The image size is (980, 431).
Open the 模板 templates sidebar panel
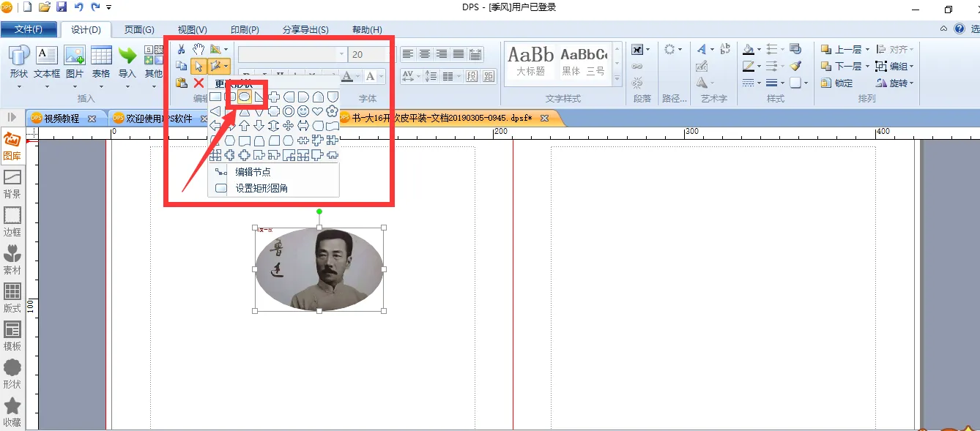coord(12,336)
